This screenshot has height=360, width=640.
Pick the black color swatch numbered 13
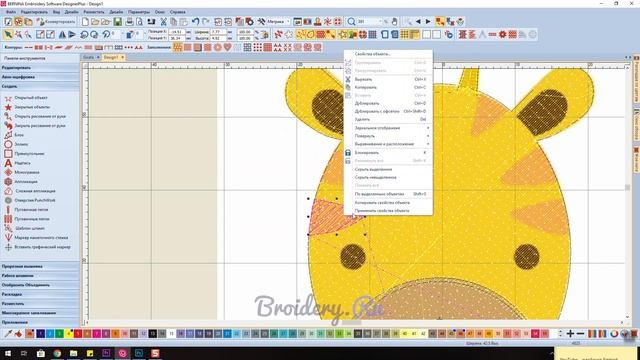(x=152, y=334)
